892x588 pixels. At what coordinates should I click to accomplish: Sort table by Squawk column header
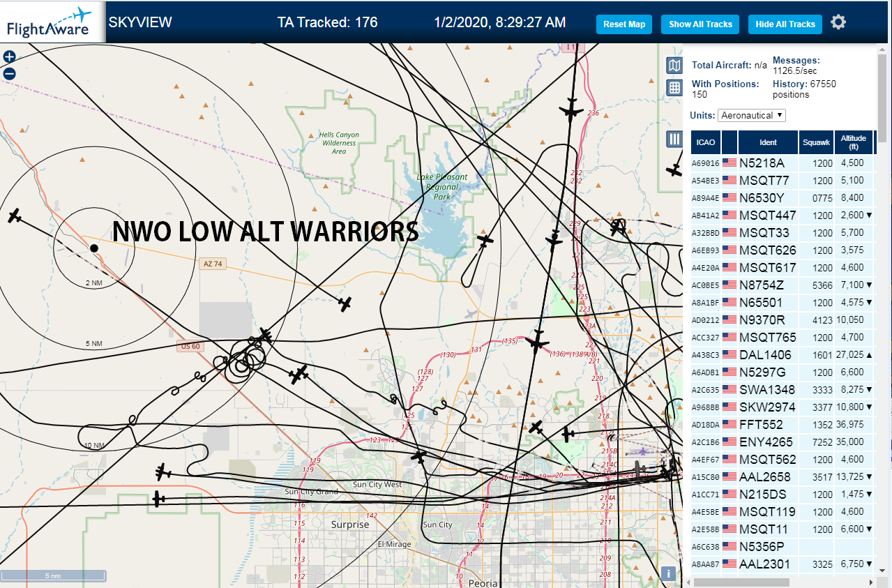pyautogui.click(x=817, y=142)
